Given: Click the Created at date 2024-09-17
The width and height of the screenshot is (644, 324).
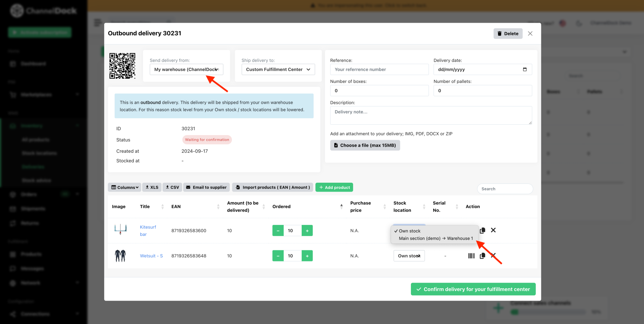Looking at the screenshot, I should [195, 151].
